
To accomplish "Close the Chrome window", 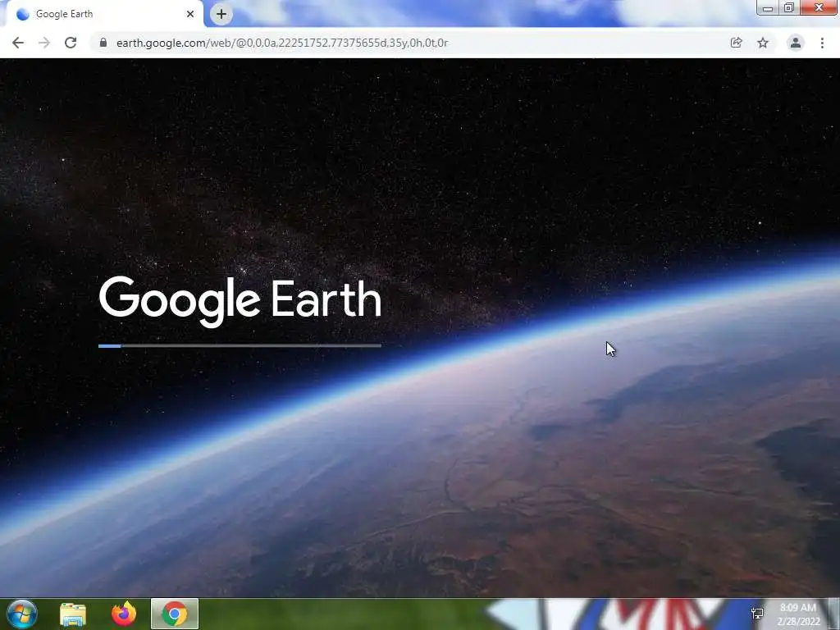I will coord(819,7).
